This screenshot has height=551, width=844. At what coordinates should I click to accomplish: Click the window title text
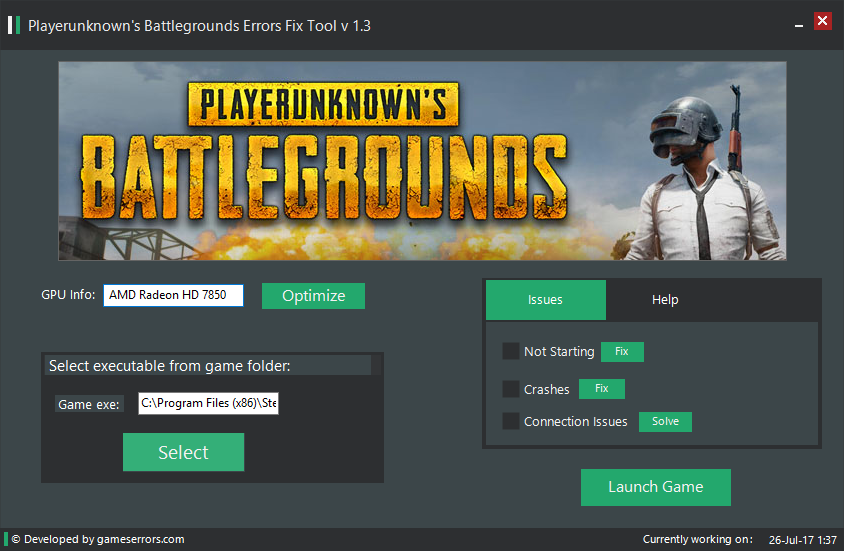point(199,26)
